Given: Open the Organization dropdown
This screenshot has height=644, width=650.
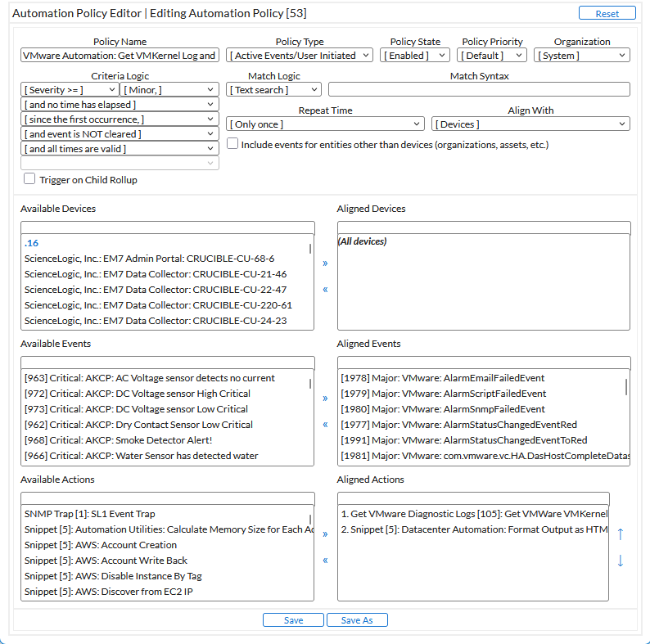Looking at the screenshot, I should tap(581, 55).
